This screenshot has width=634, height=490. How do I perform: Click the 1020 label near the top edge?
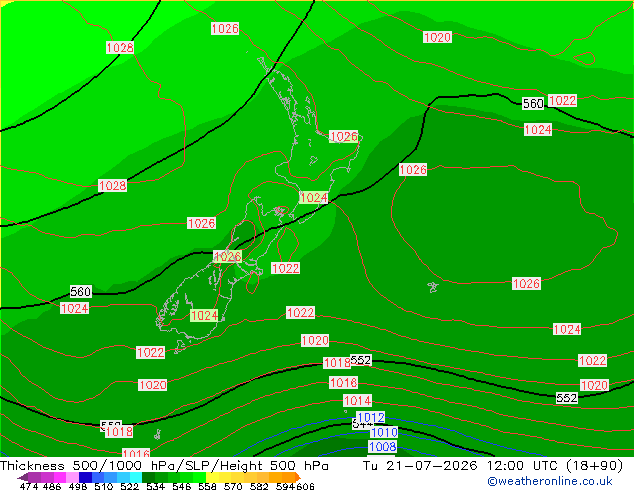(x=437, y=38)
